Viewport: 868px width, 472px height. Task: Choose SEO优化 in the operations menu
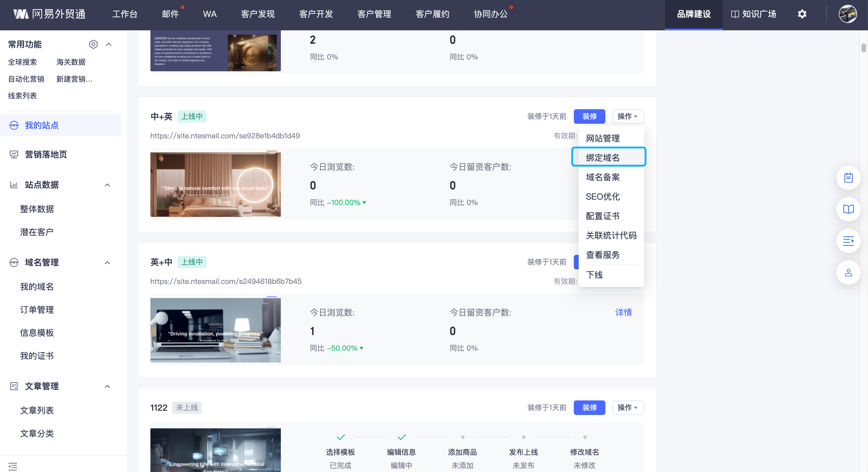[x=603, y=197]
